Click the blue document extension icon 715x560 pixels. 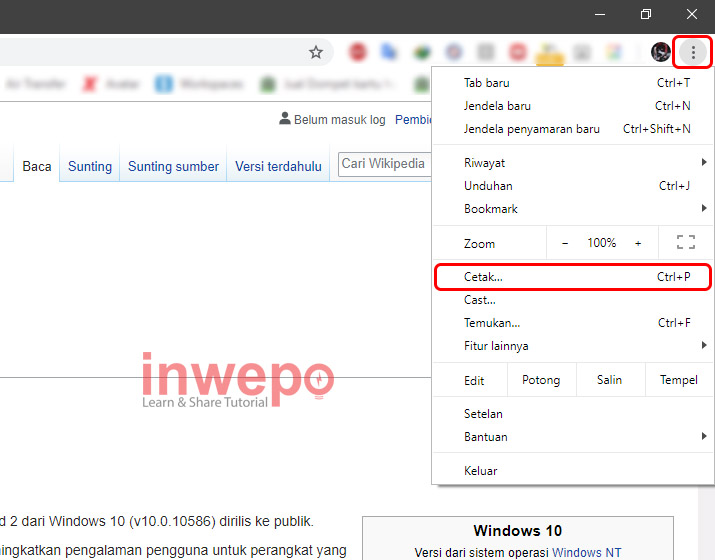tap(389, 52)
